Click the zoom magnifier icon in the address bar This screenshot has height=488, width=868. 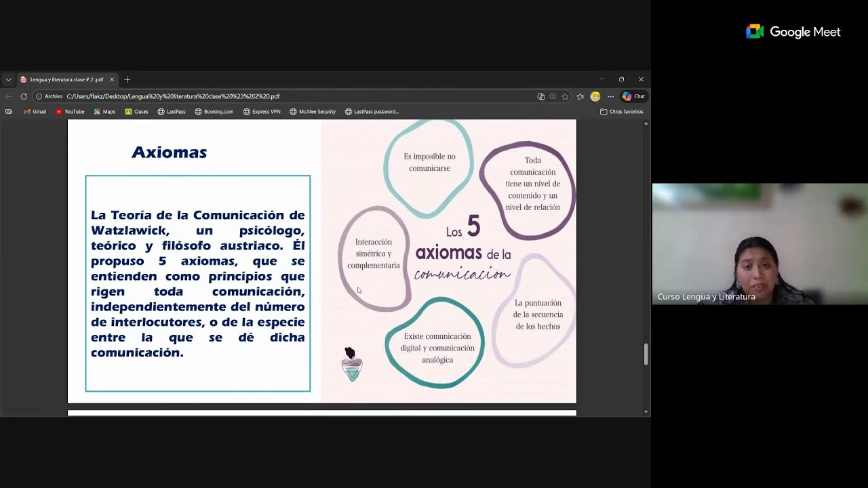point(553,96)
